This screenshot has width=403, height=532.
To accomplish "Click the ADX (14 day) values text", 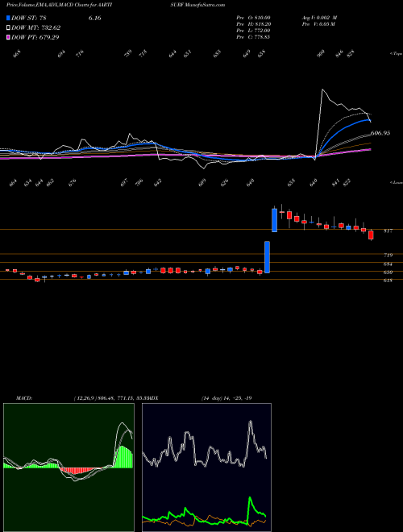I will (x=226, y=398).
